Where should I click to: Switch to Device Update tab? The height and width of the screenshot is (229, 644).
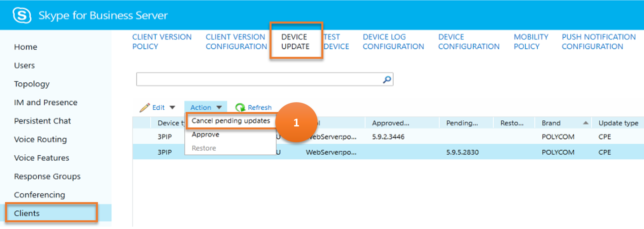click(295, 42)
